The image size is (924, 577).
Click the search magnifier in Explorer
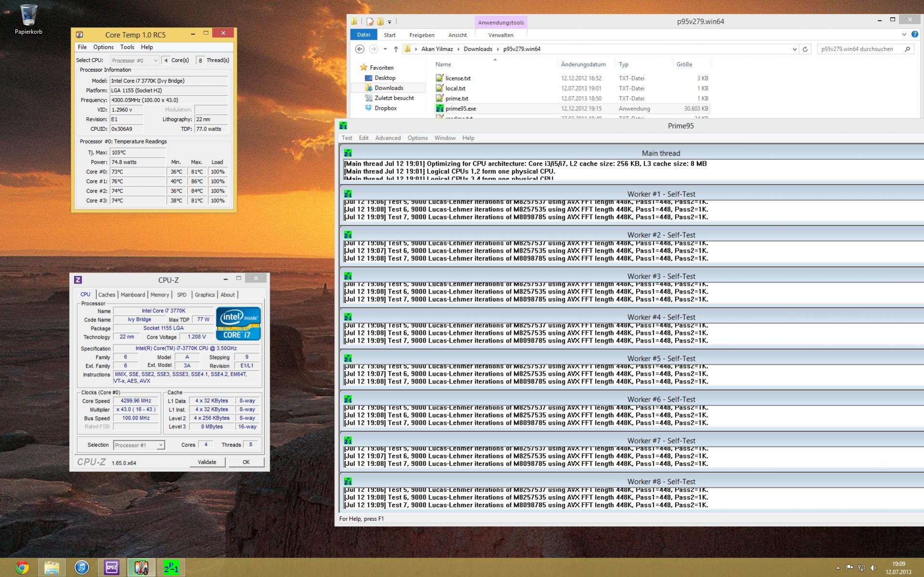point(907,49)
